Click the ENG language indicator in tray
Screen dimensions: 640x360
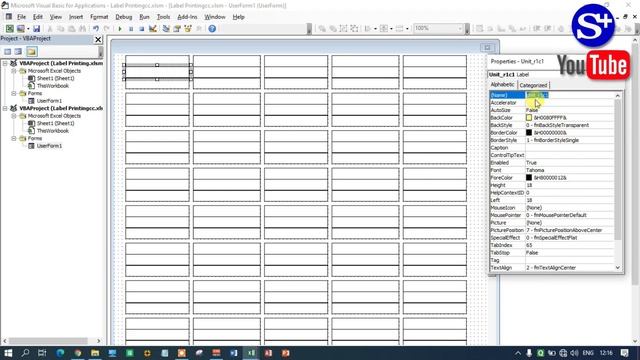588,353
